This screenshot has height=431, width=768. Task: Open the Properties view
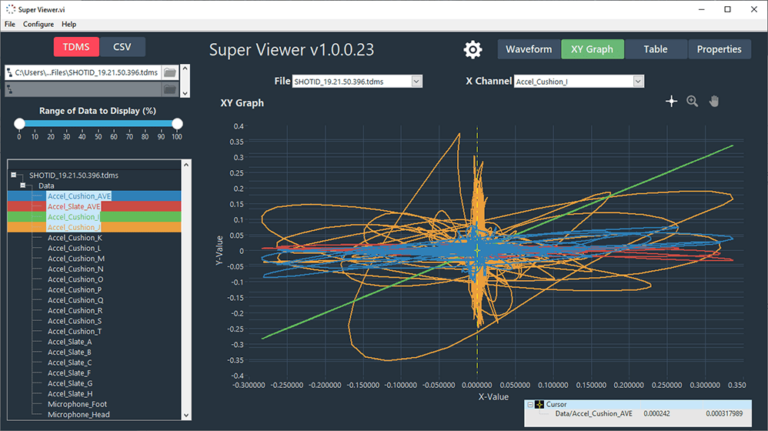click(x=718, y=49)
